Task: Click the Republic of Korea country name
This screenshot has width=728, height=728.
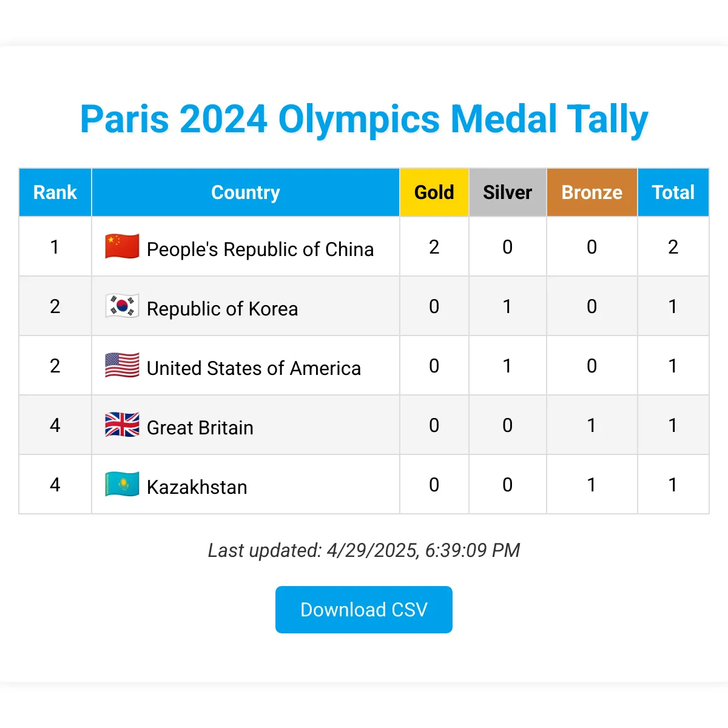Action: pos(222,309)
